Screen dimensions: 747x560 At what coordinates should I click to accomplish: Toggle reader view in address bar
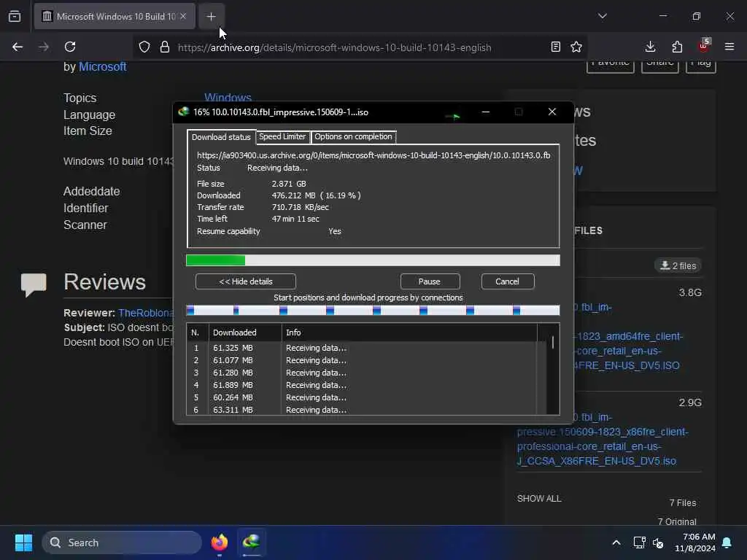[555, 47]
